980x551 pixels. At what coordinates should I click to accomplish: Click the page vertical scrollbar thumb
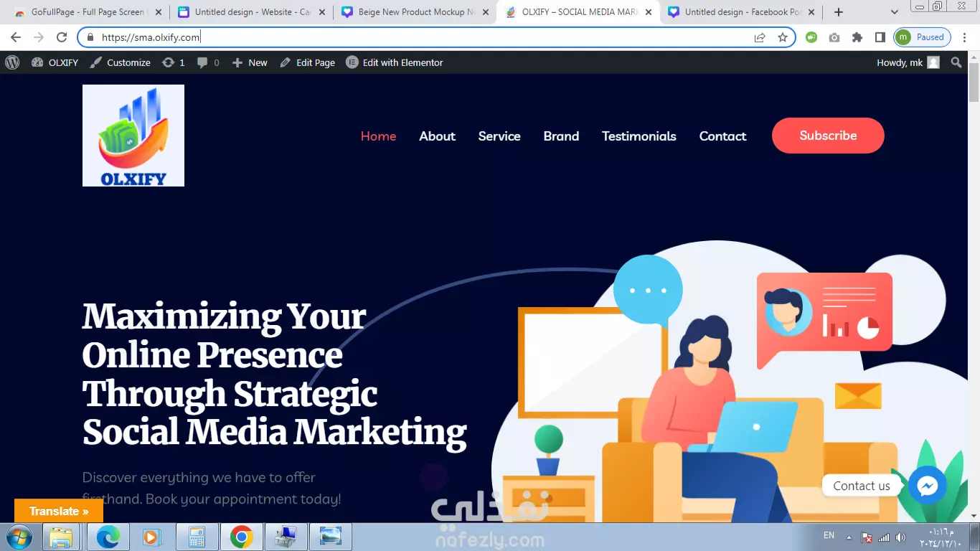[x=974, y=83]
